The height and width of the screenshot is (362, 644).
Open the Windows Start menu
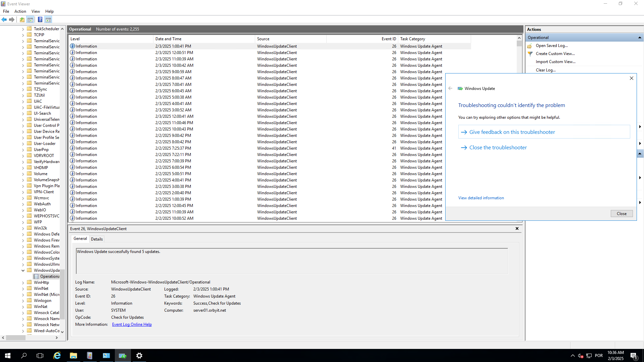[x=8, y=356]
